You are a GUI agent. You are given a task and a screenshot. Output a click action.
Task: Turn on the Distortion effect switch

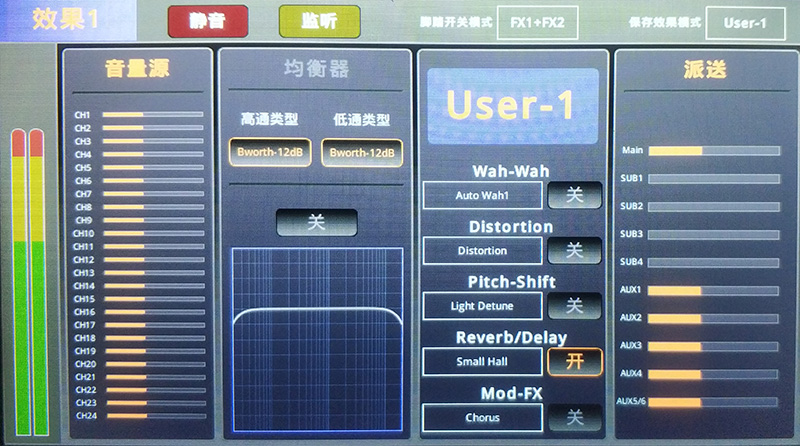[575, 250]
